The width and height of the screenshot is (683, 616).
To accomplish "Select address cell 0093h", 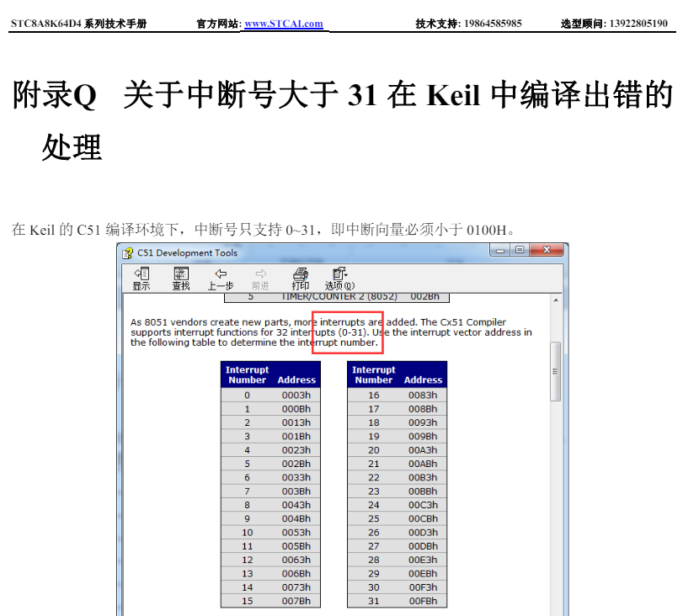I will click(x=423, y=422).
